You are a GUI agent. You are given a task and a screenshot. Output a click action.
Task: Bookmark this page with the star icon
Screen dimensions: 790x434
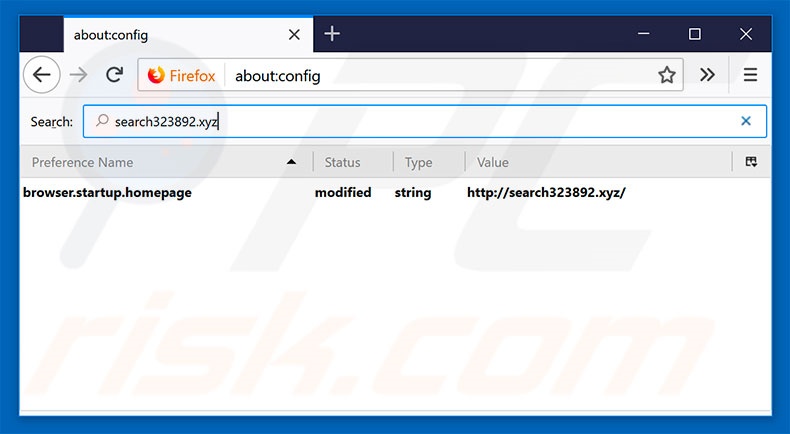click(667, 75)
